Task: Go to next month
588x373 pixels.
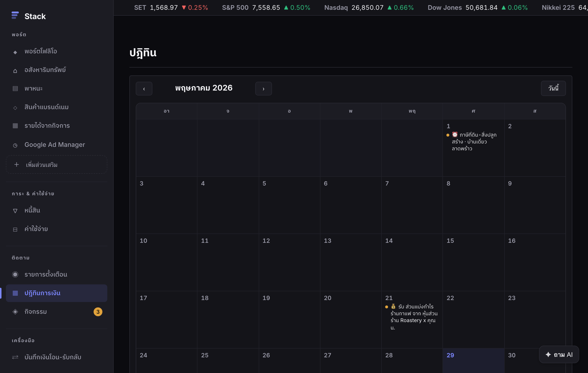Action: [x=264, y=89]
